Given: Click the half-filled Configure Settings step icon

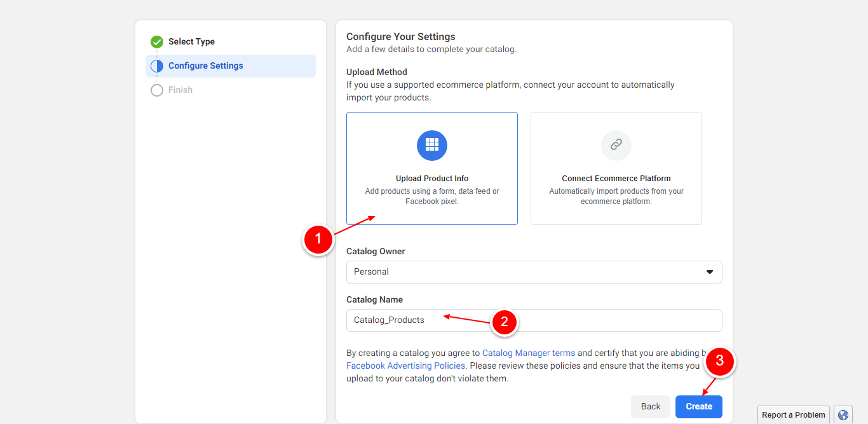Looking at the screenshot, I should (157, 66).
